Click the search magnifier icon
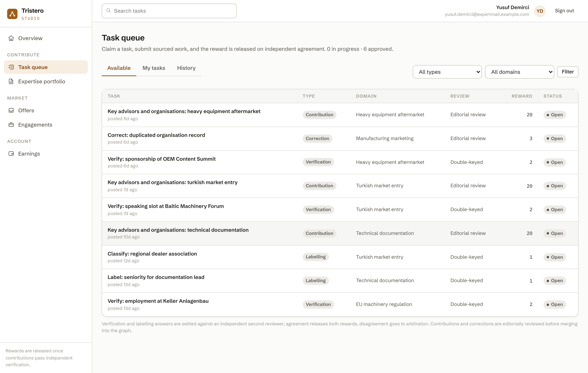 [x=109, y=11]
